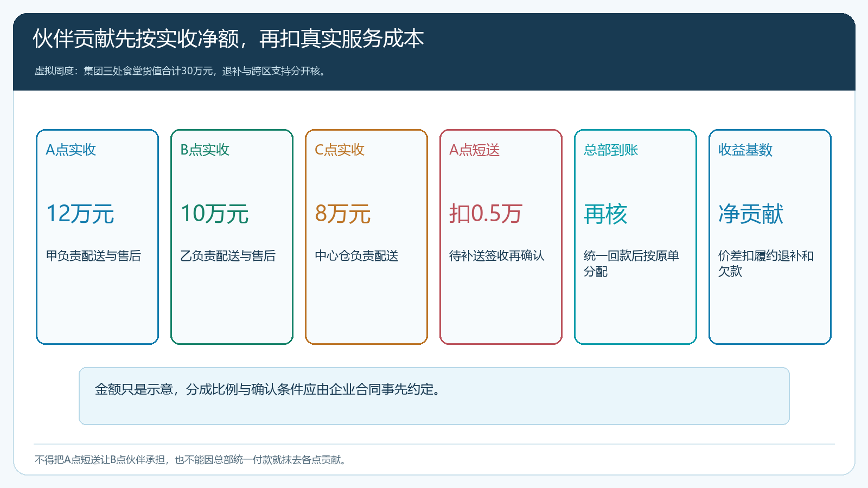868x488 pixels.
Task: Click the B点实收 card heading
Action: tap(205, 150)
